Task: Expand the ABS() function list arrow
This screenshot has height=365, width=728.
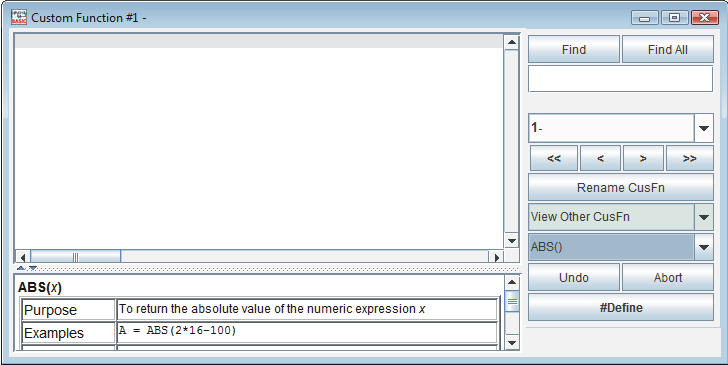Action: coord(704,247)
